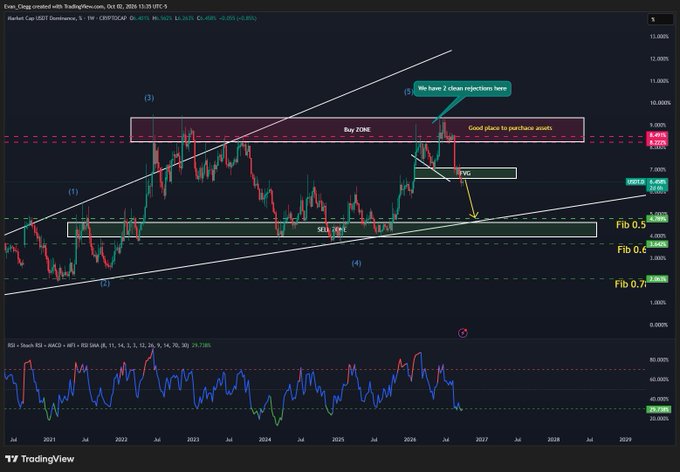Select the wave label (3)
Viewport: 680px width, 472px height.
pyautogui.click(x=149, y=98)
